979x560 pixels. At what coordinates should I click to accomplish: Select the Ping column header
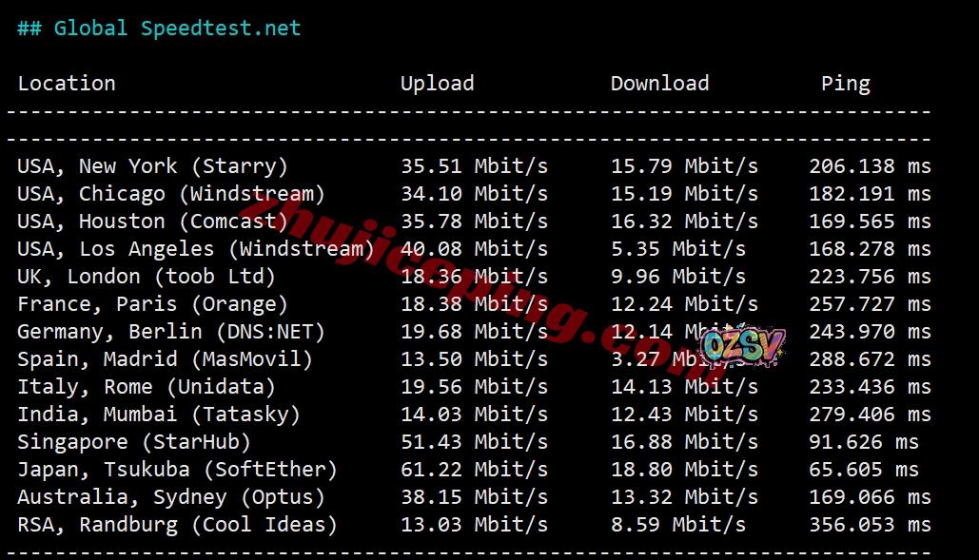click(846, 85)
